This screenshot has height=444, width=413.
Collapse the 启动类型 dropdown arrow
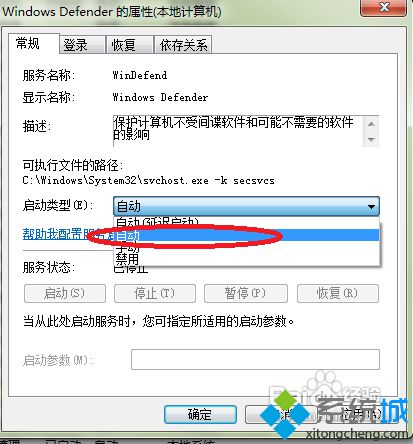[371, 207]
